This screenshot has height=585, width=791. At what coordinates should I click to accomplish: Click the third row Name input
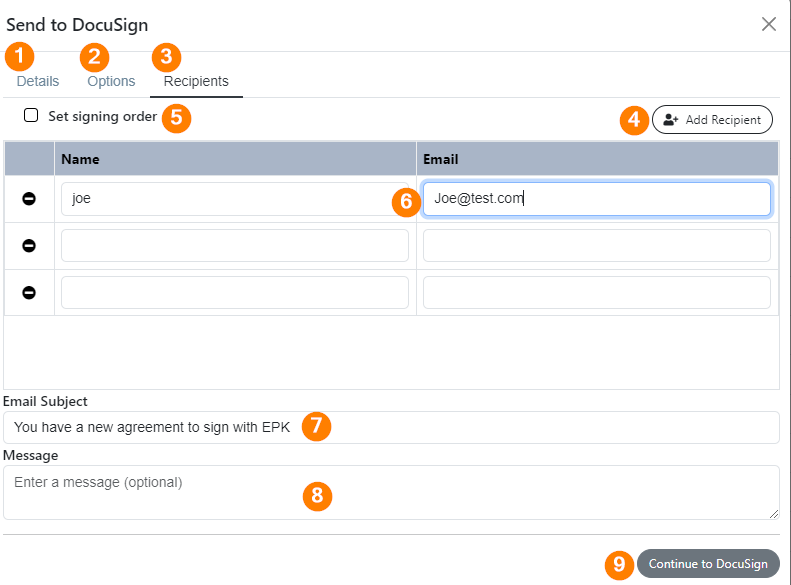235,292
